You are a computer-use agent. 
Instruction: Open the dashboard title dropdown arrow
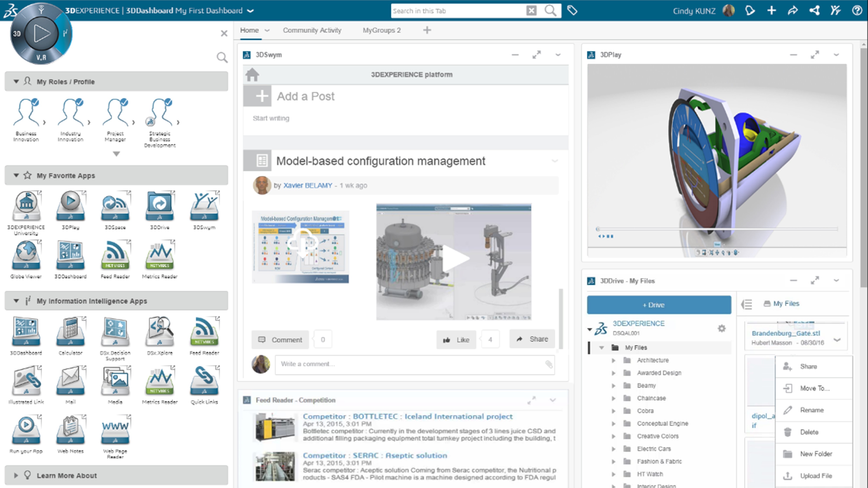point(250,11)
